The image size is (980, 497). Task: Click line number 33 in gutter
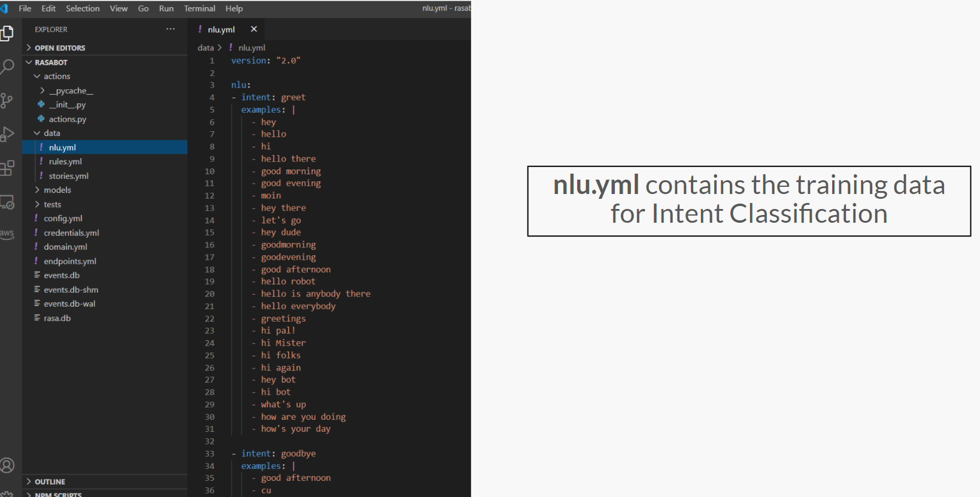click(210, 454)
